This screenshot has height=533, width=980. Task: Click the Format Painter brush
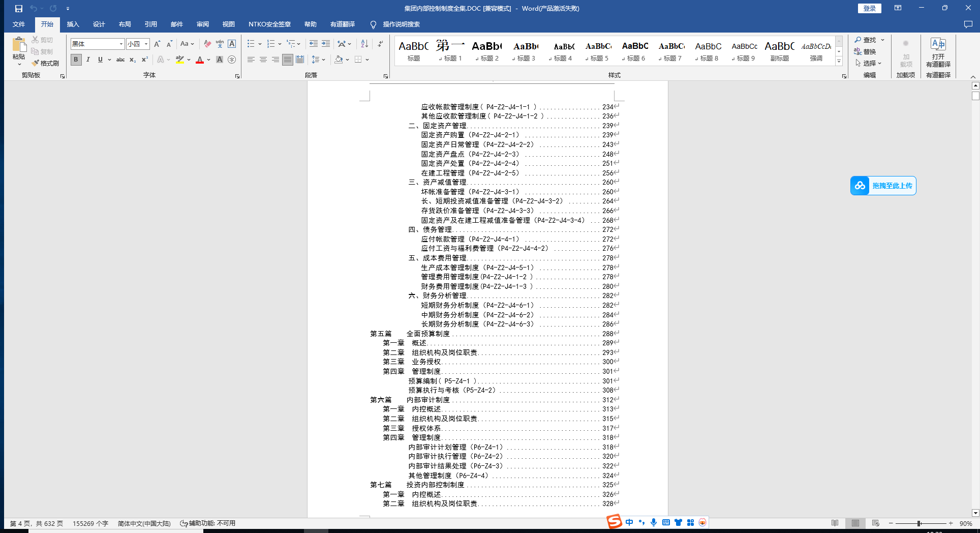tap(45, 63)
